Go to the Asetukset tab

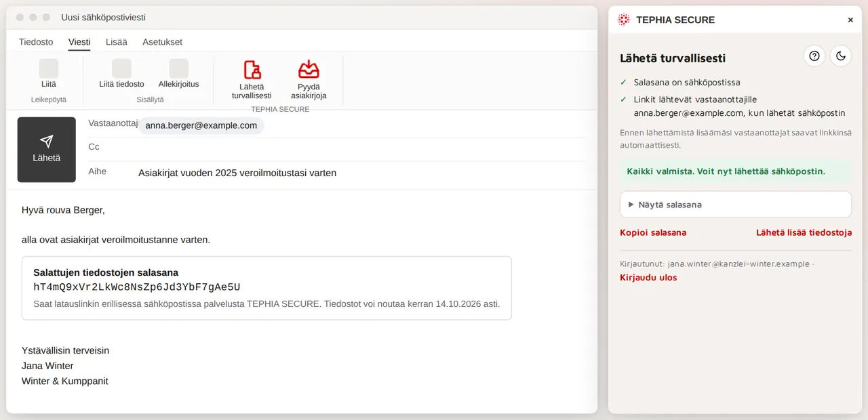point(162,42)
